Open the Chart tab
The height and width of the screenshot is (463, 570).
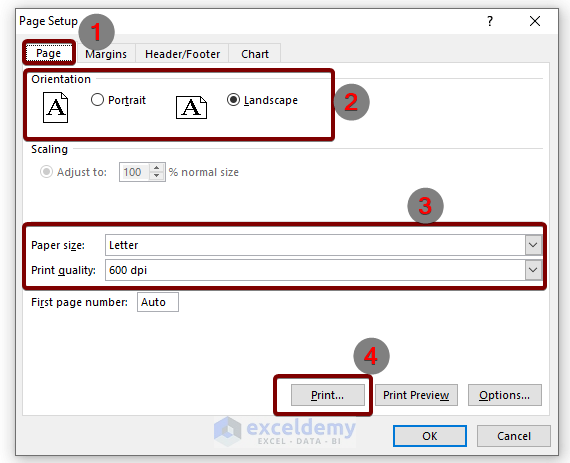coord(255,54)
